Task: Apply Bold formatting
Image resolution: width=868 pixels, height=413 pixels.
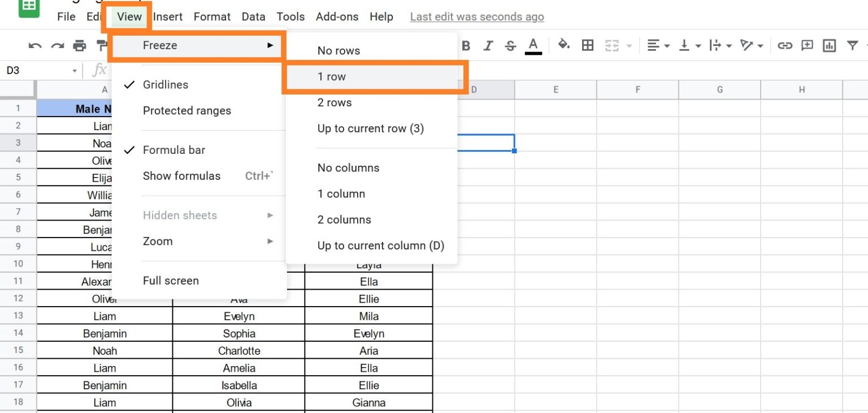Action: (465, 45)
